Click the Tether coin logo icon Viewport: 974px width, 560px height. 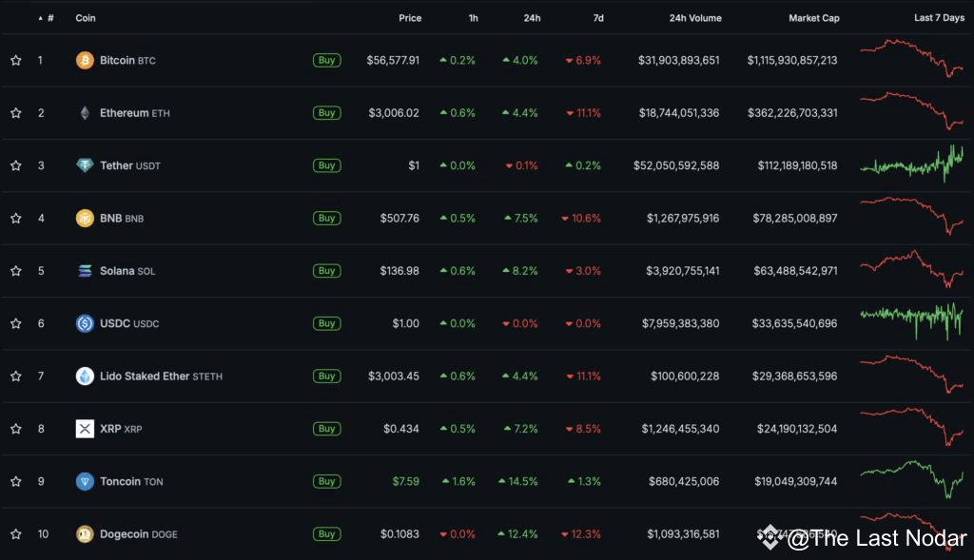[x=85, y=165]
